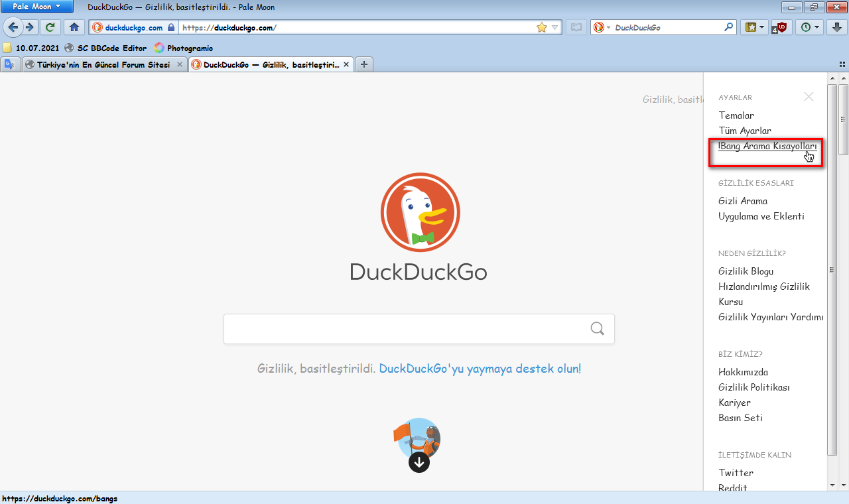The image size is (849, 504).
Task: Switch to the pinned Google Translate tab
Action: [x=10, y=64]
